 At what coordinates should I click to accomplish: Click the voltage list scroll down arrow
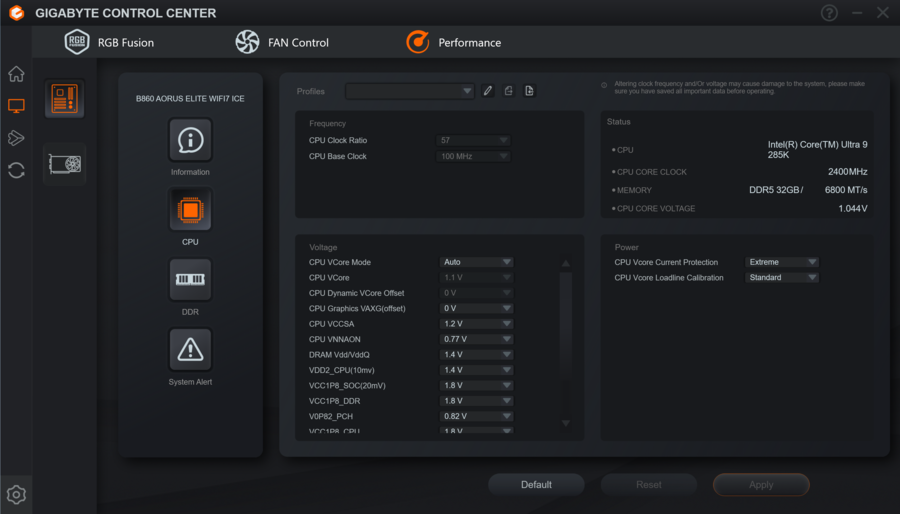565,423
